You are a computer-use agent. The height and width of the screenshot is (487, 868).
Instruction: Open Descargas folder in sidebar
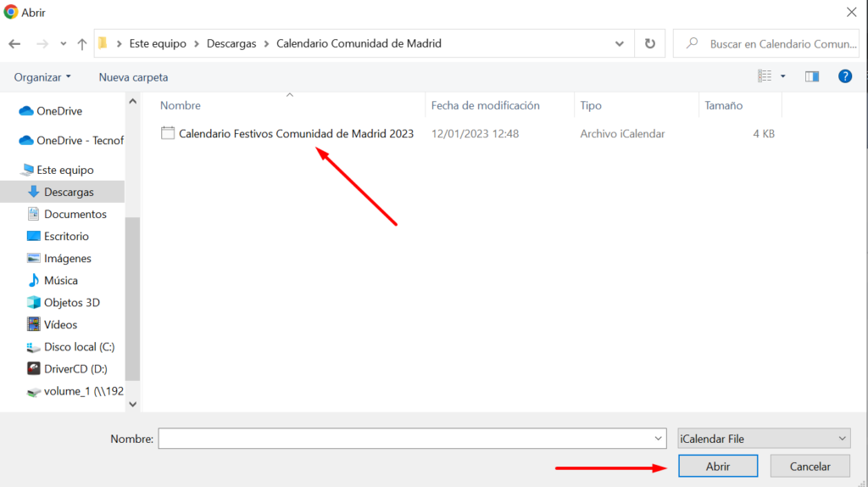[x=62, y=192]
